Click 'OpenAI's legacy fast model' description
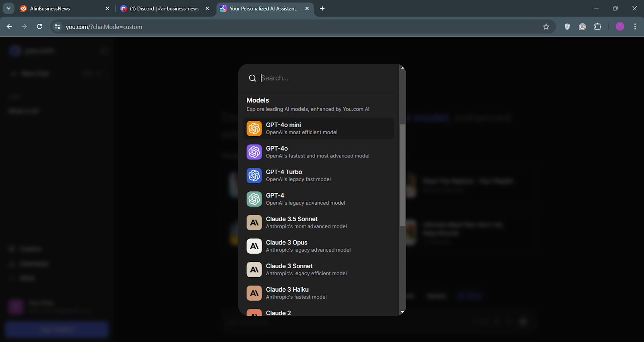 point(298,179)
